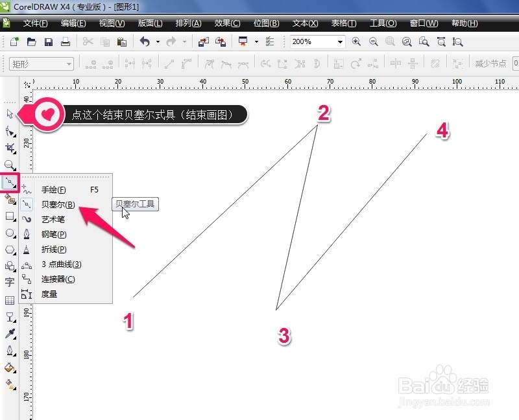This screenshot has height=420, width=519.
Task: Open the 排列(A) menu
Action: click(188, 23)
